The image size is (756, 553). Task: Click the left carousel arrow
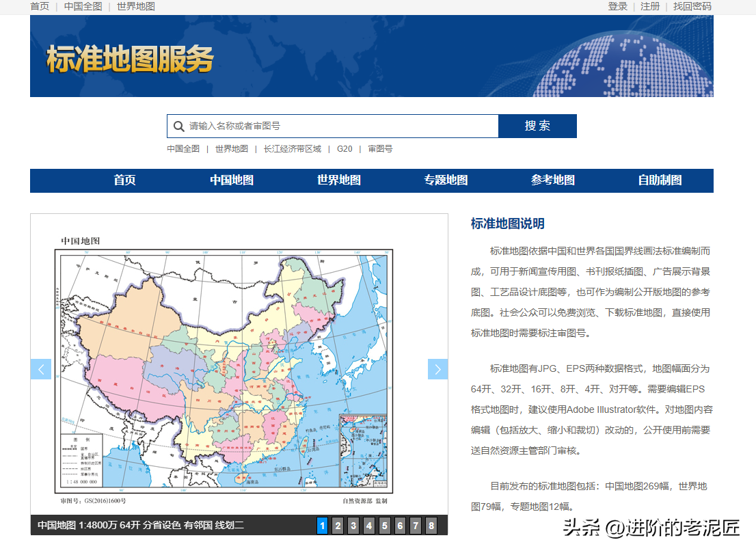(41, 368)
